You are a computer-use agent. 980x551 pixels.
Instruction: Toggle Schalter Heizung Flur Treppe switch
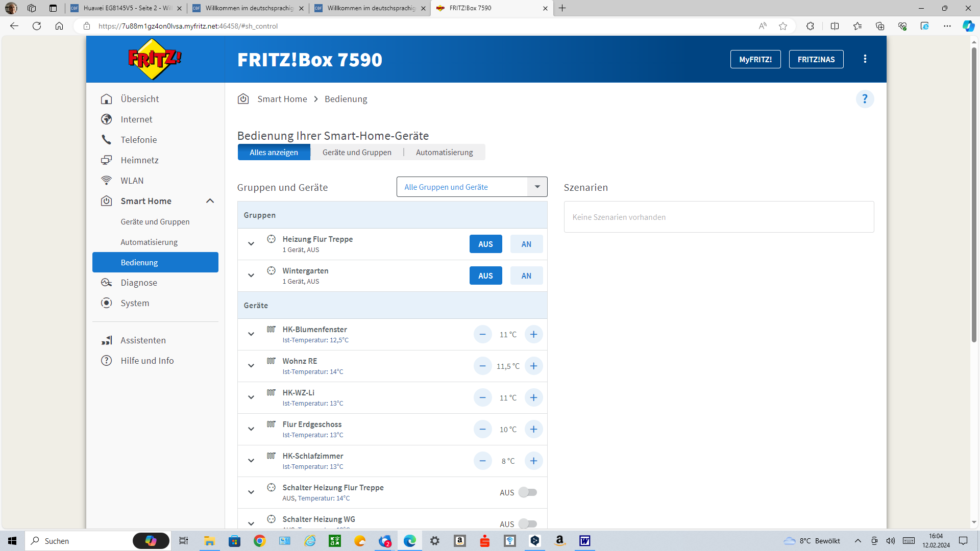(x=528, y=493)
